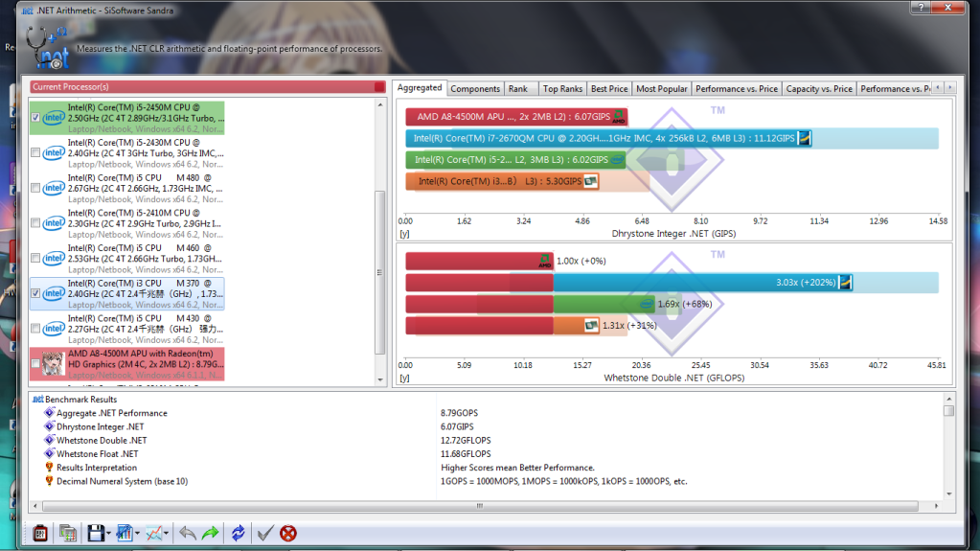Viewport: 980px width, 551px height.
Task: Click the diamond icon beside Whetstone Float .NET
Action: (x=50, y=453)
